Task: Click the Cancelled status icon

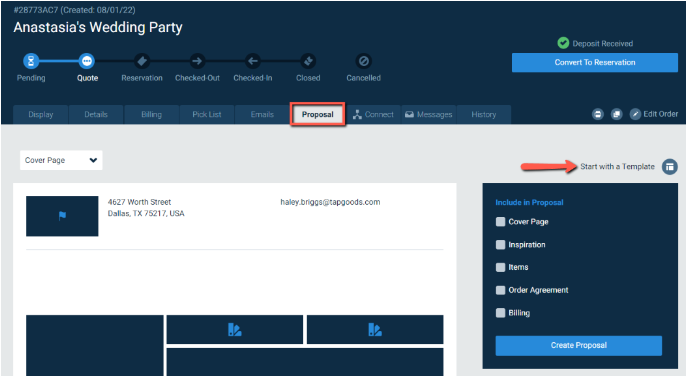Action: pyautogui.click(x=363, y=61)
